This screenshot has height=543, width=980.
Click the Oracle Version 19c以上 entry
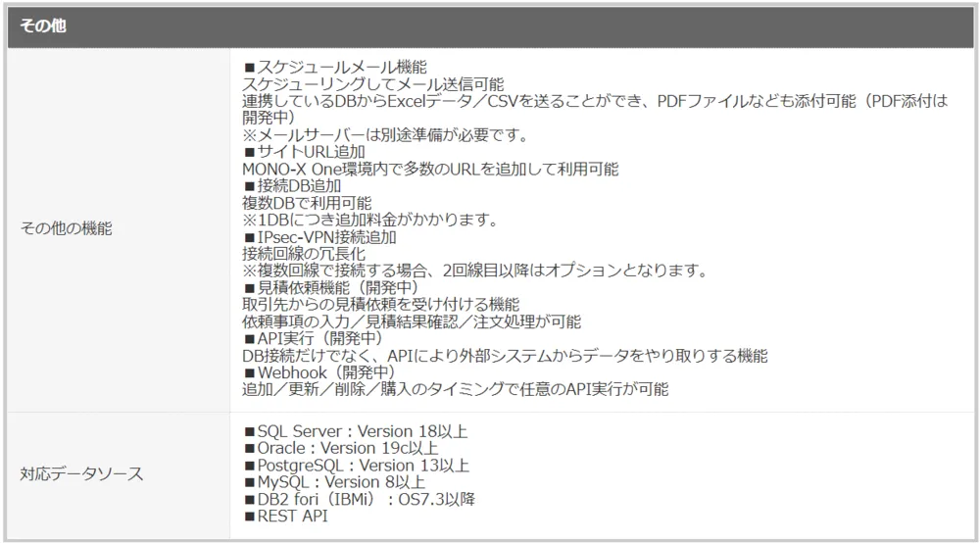(x=339, y=448)
